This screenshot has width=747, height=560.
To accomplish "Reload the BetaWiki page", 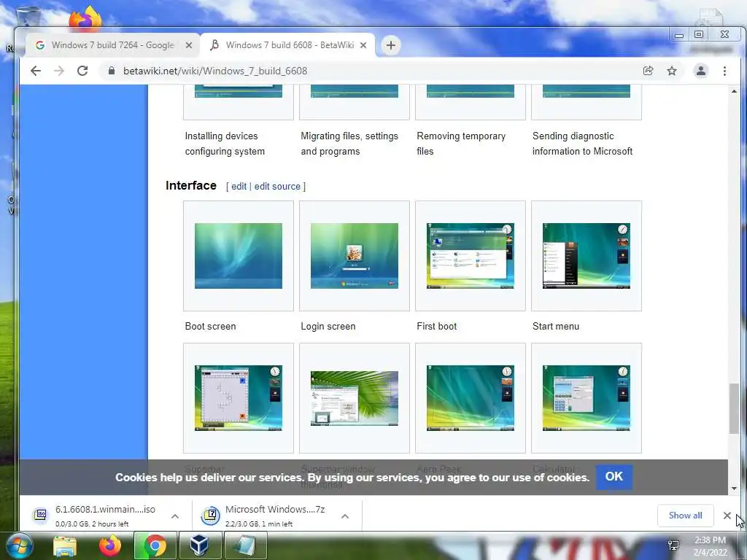I will pyautogui.click(x=82, y=71).
